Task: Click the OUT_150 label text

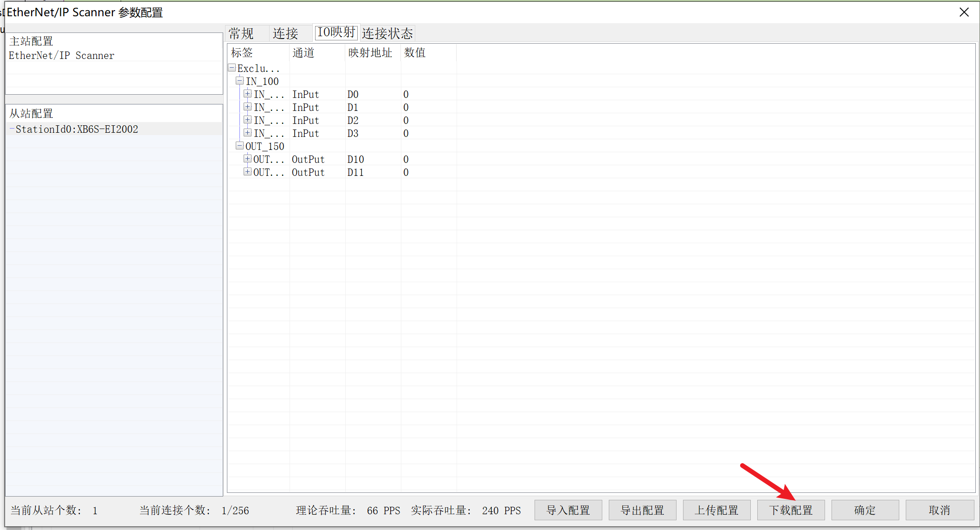Action: tap(265, 146)
